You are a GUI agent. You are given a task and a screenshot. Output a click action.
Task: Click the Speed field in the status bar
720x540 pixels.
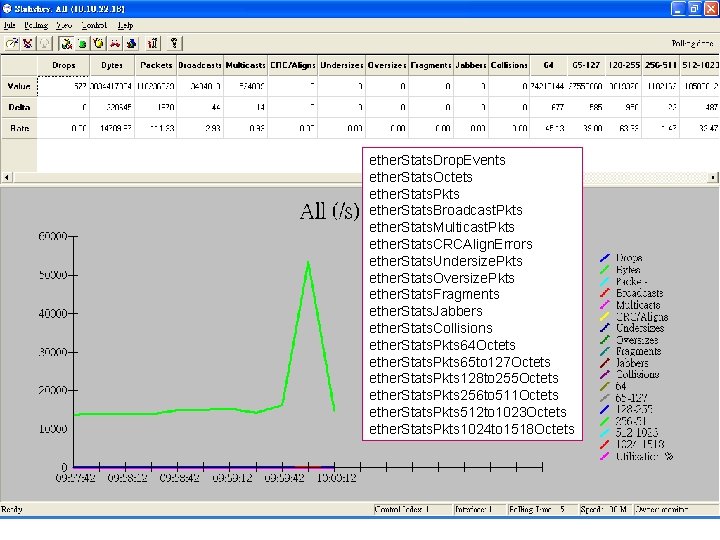click(605, 509)
